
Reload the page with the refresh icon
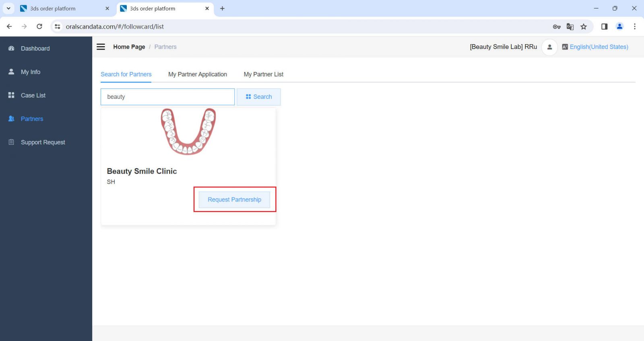[39, 27]
